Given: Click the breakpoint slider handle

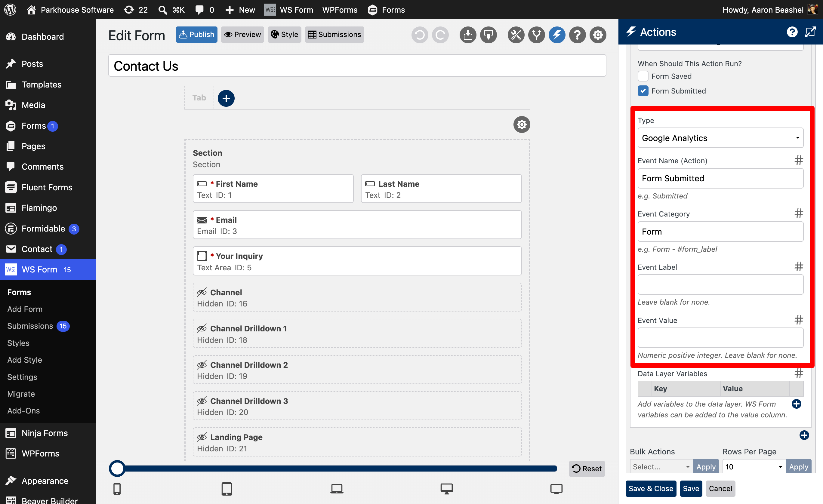Looking at the screenshot, I should (117, 468).
